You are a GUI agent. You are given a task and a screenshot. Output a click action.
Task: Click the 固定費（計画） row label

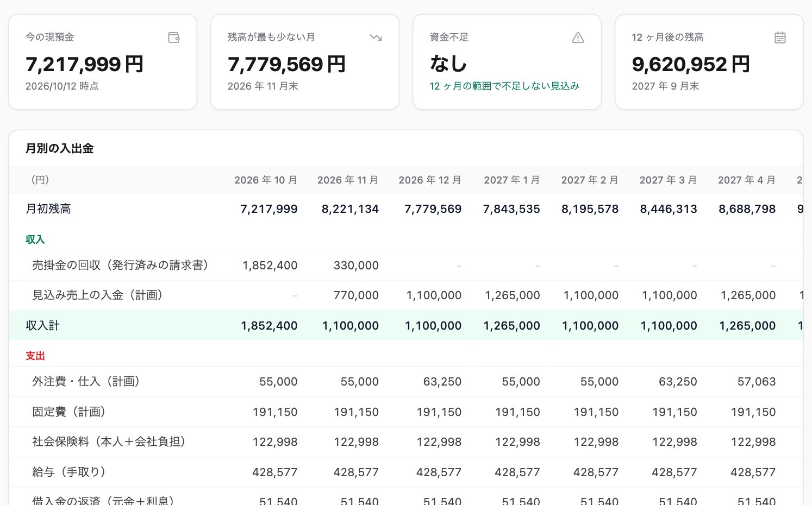[x=68, y=412]
